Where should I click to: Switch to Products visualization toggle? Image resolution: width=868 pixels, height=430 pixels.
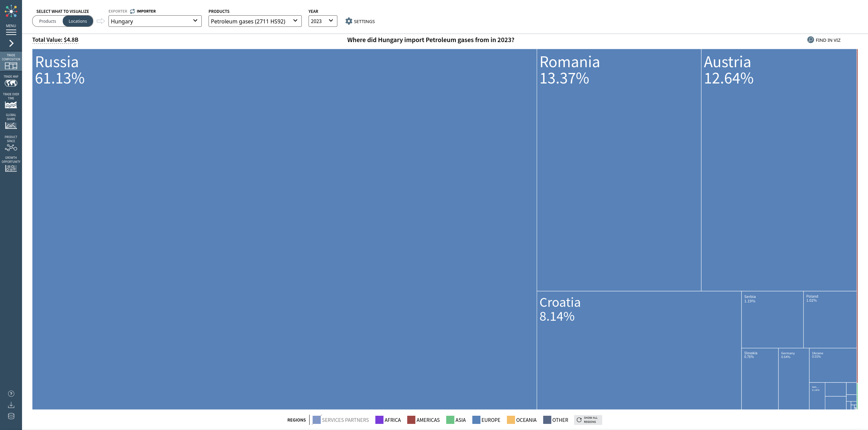click(x=47, y=21)
